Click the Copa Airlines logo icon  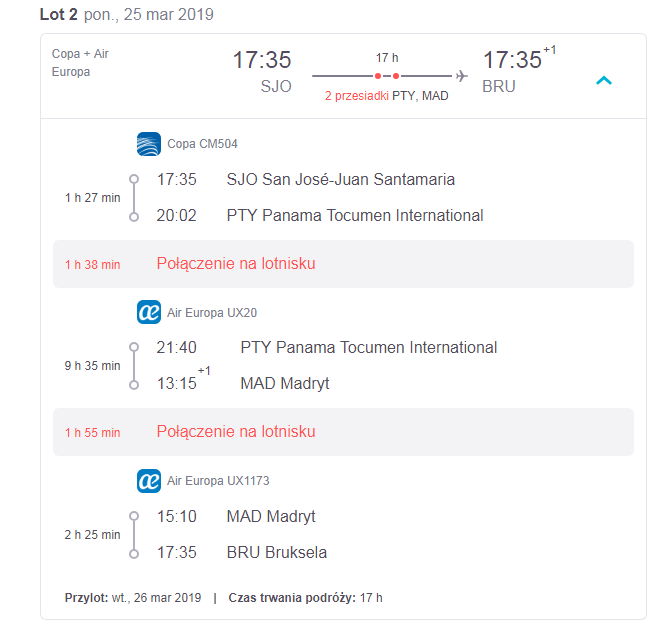(x=149, y=144)
